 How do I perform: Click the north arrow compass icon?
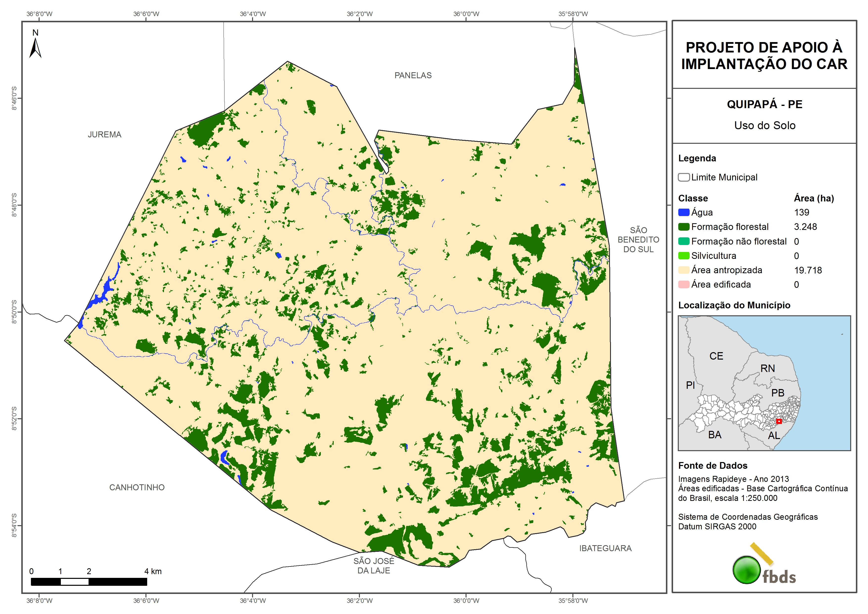point(35,47)
